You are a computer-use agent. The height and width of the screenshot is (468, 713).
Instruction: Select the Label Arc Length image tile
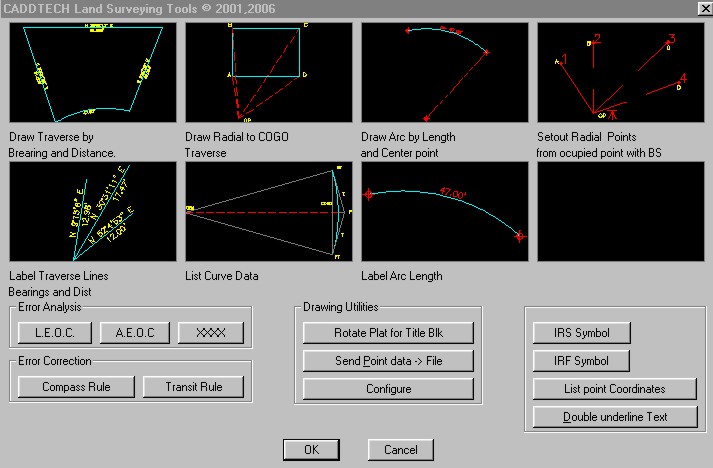[444, 212]
